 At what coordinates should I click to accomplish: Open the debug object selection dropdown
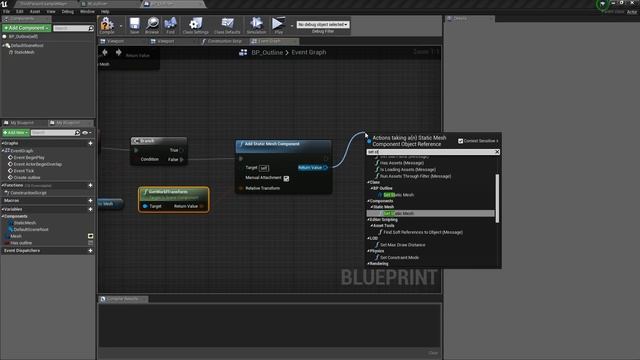pos(323,24)
